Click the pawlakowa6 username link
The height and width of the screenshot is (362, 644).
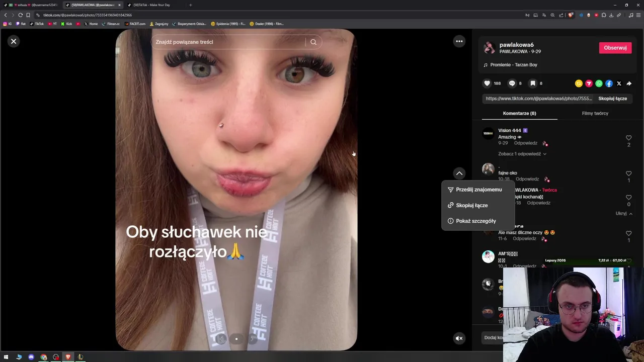tap(516, 45)
